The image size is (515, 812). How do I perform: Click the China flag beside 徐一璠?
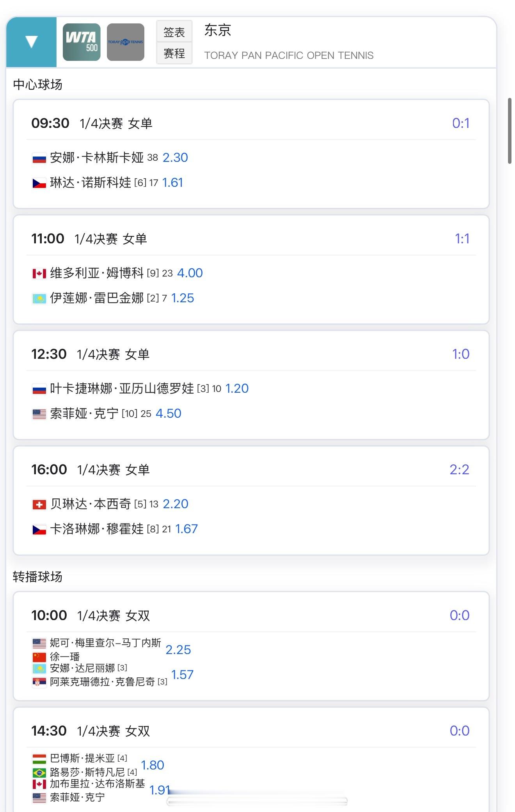tap(39, 657)
